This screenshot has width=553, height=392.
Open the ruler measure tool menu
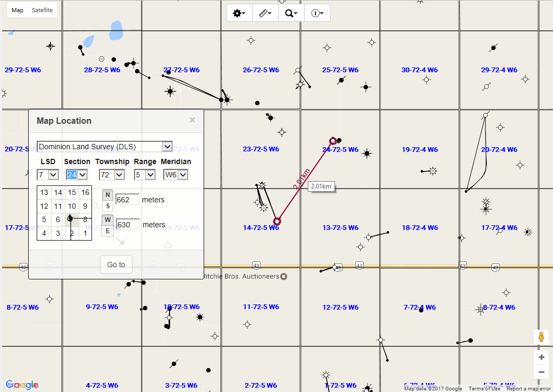(x=265, y=13)
